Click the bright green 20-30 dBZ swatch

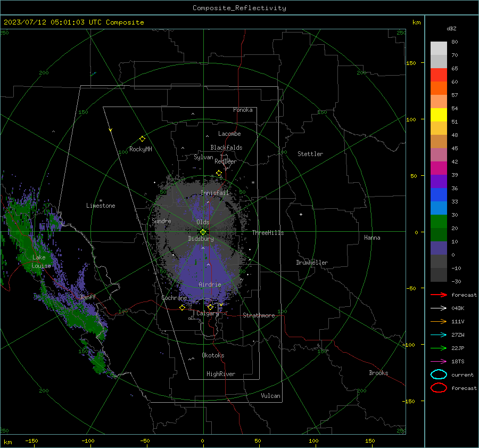pos(439,221)
